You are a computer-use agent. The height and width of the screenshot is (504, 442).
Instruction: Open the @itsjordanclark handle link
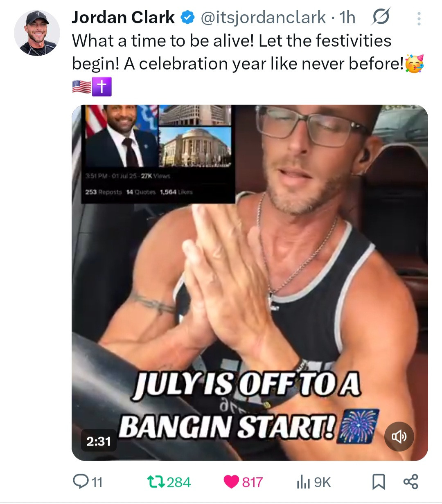click(263, 18)
